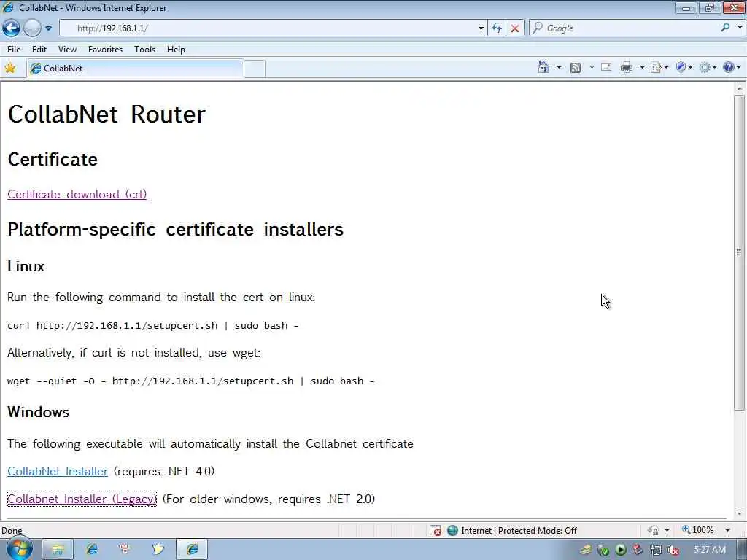Open the Help menu
Viewport: 747px width, 560px height.
tap(176, 50)
